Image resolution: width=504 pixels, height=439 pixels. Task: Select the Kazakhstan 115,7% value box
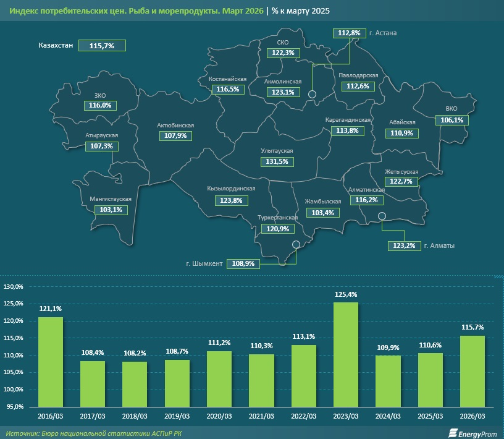[x=102, y=46]
